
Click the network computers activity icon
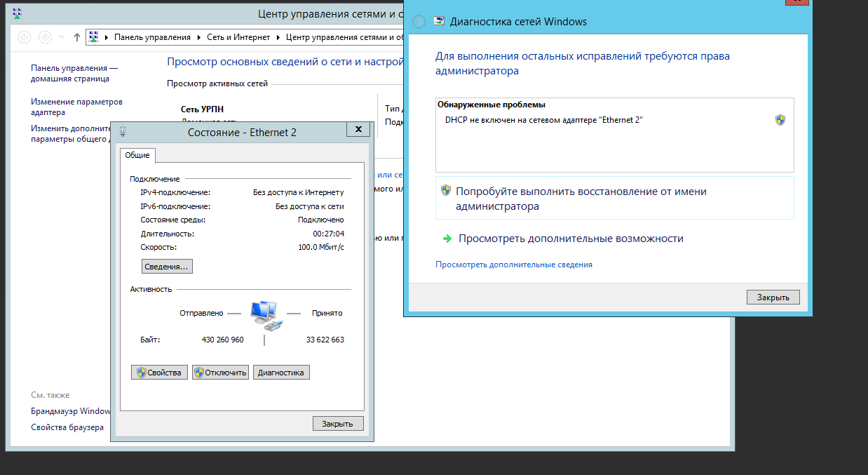click(266, 315)
